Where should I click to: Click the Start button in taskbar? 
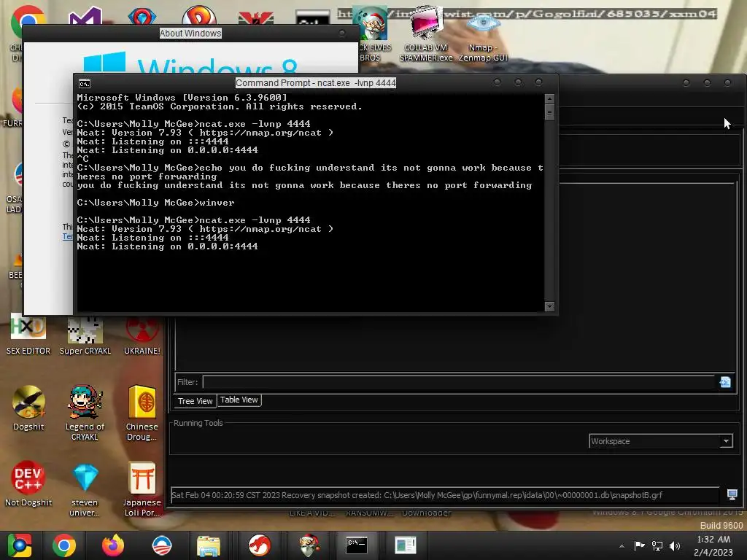click(x=19, y=545)
